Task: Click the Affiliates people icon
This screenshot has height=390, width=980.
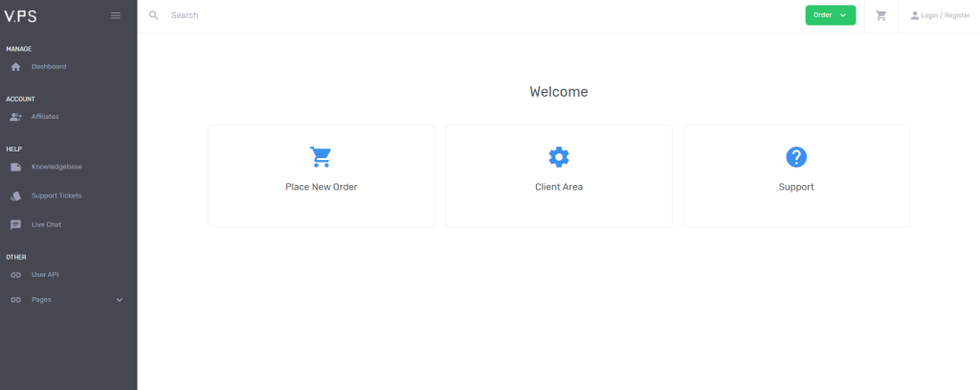Action: tap(15, 117)
